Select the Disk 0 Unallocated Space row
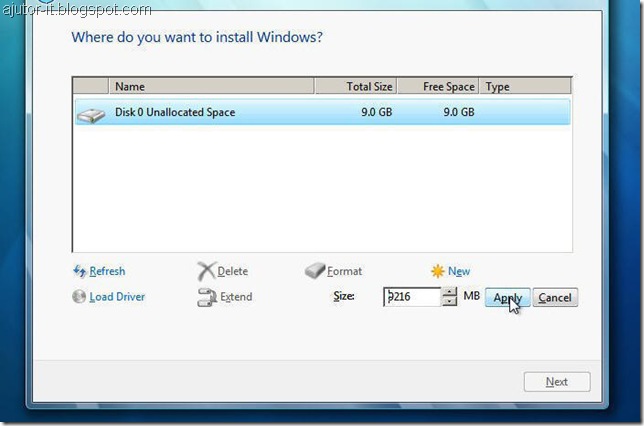The image size is (644, 426). [322, 112]
